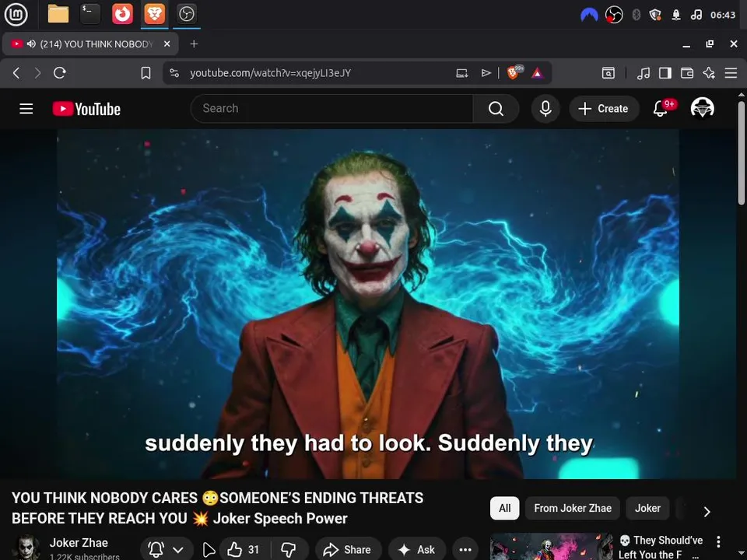This screenshot has width=747, height=560.
Task: Reload the current page
Action: [x=60, y=73]
